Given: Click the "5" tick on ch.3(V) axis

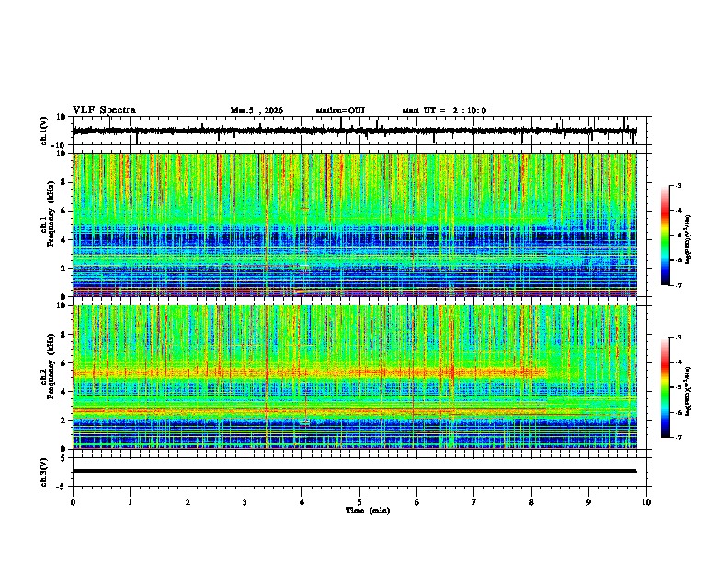Looking at the screenshot, I should (x=63, y=458).
